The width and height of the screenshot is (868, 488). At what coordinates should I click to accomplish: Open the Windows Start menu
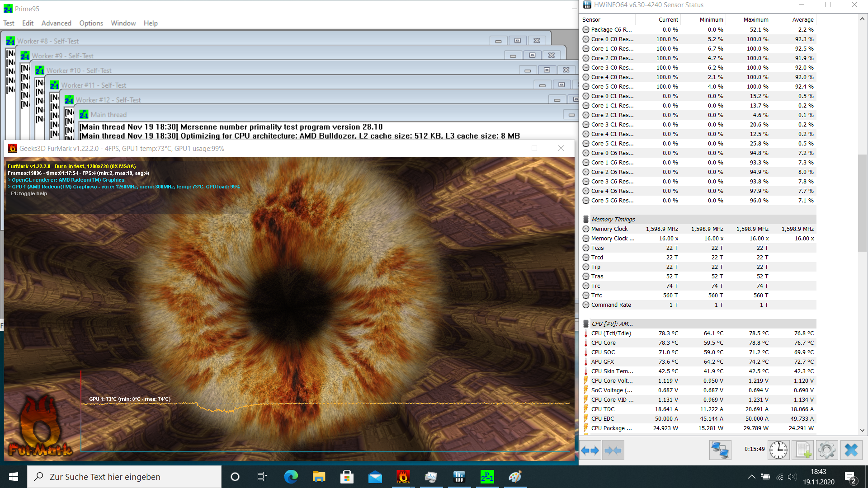coord(14,477)
